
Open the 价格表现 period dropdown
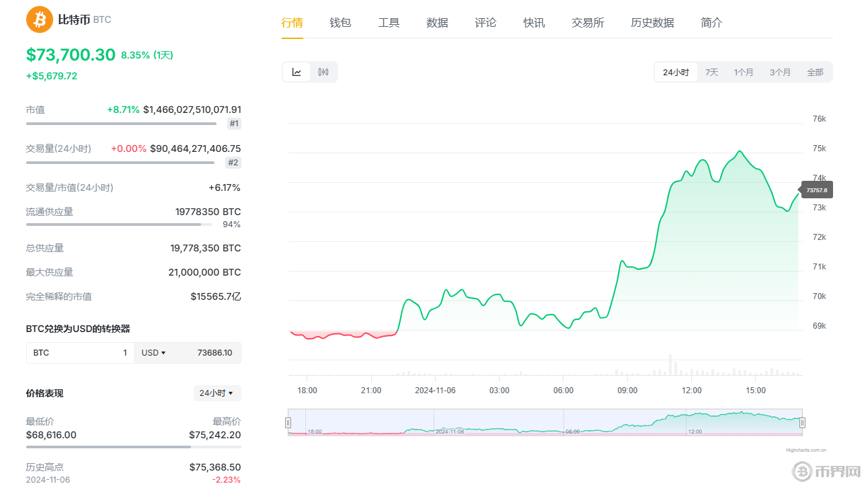tap(216, 393)
